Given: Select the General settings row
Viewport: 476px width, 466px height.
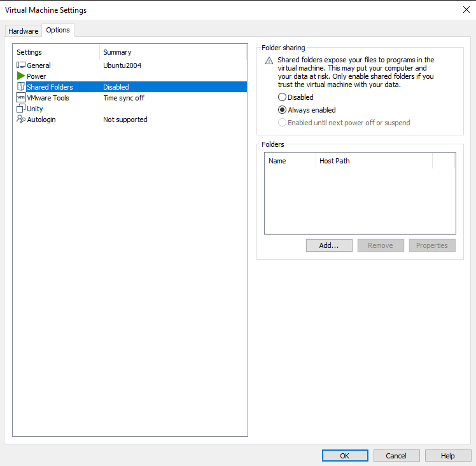Looking at the screenshot, I should pos(131,65).
